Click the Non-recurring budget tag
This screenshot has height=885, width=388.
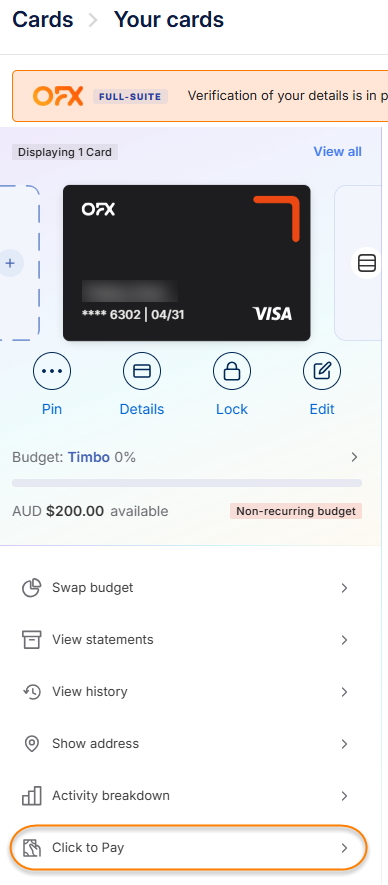tap(296, 511)
